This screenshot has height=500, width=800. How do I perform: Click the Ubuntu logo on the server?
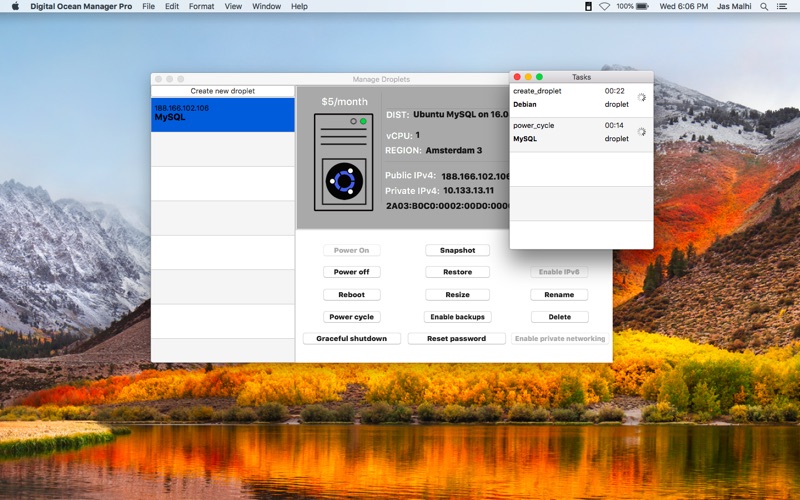pos(344,181)
